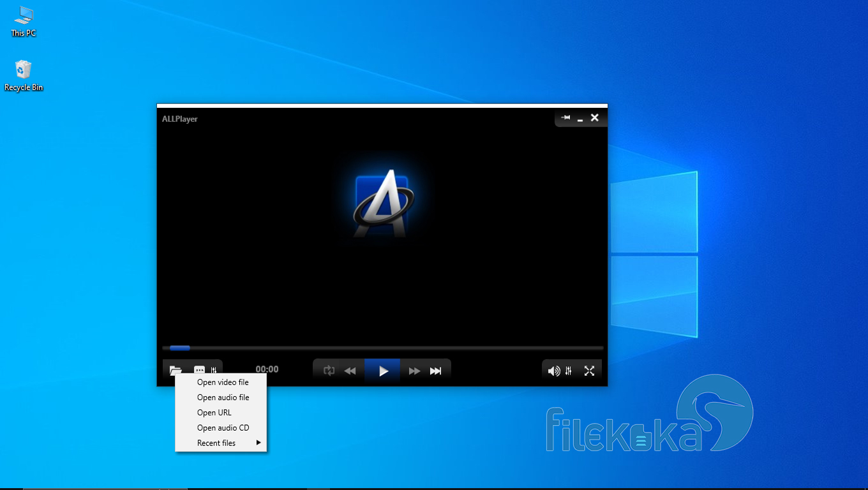Start playback with the Play button
The image size is (868, 490).
click(383, 371)
